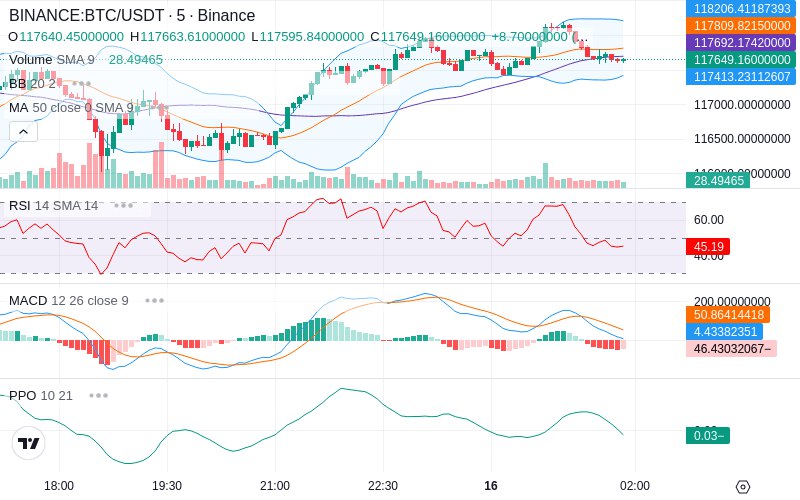The height and width of the screenshot is (500, 800).
Task: Click the 19:30 time axis label
Action: pos(167,485)
